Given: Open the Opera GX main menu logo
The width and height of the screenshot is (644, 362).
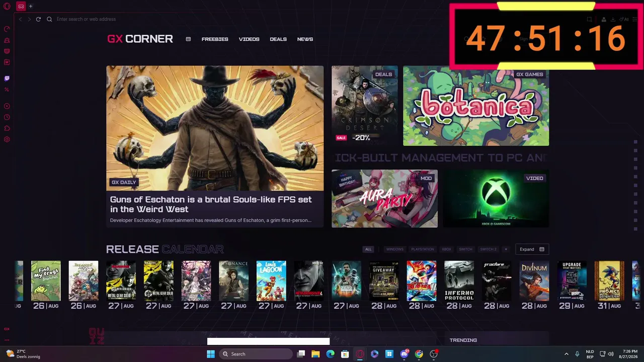Looking at the screenshot, I should click(x=7, y=6).
